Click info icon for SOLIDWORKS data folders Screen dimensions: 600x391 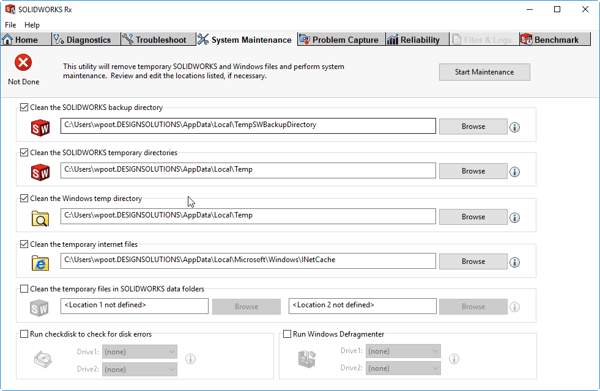point(515,307)
